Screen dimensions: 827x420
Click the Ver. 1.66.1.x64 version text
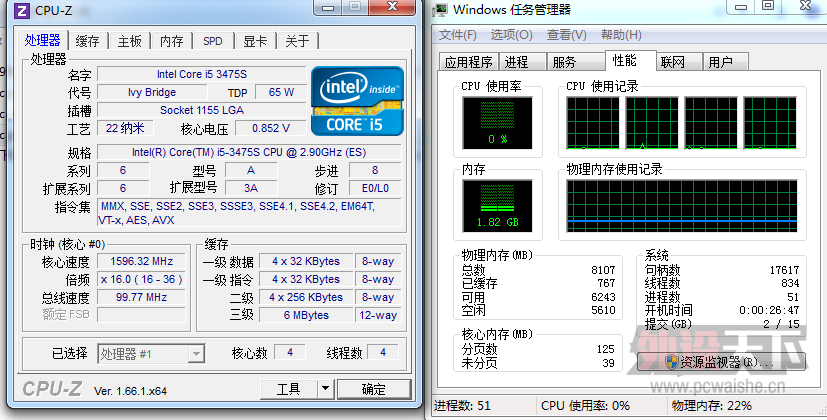click(130, 391)
